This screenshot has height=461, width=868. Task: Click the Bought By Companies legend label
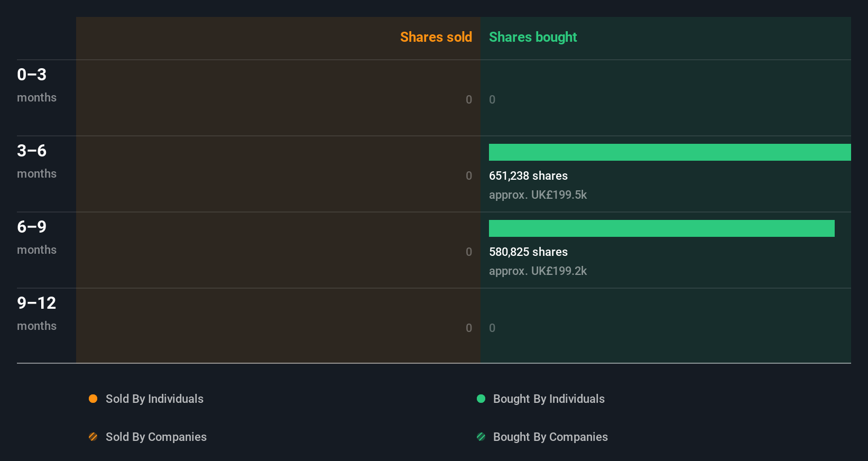(550, 437)
